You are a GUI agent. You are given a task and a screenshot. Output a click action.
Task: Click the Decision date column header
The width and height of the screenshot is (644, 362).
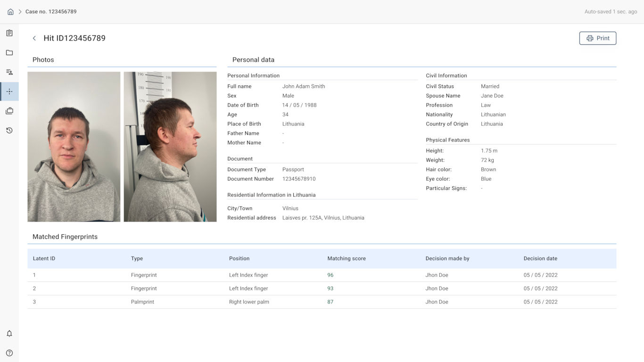click(540, 259)
